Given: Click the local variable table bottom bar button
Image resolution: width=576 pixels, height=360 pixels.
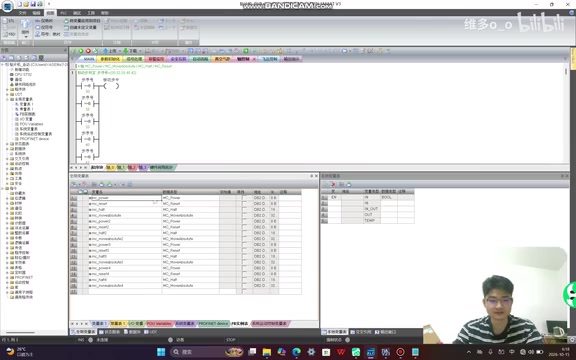Looking at the screenshot, I should [x=334, y=332].
